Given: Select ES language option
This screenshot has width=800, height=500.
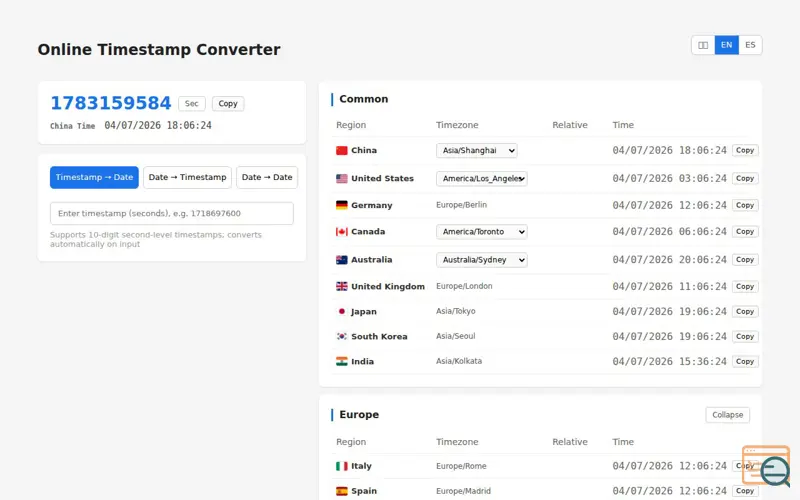Looking at the screenshot, I should click(750, 45).
